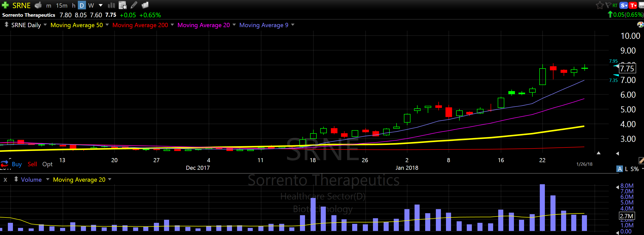Flag the SRNE symbol
The width and height of the screenshot is (644, 235).
click(608, 5)
